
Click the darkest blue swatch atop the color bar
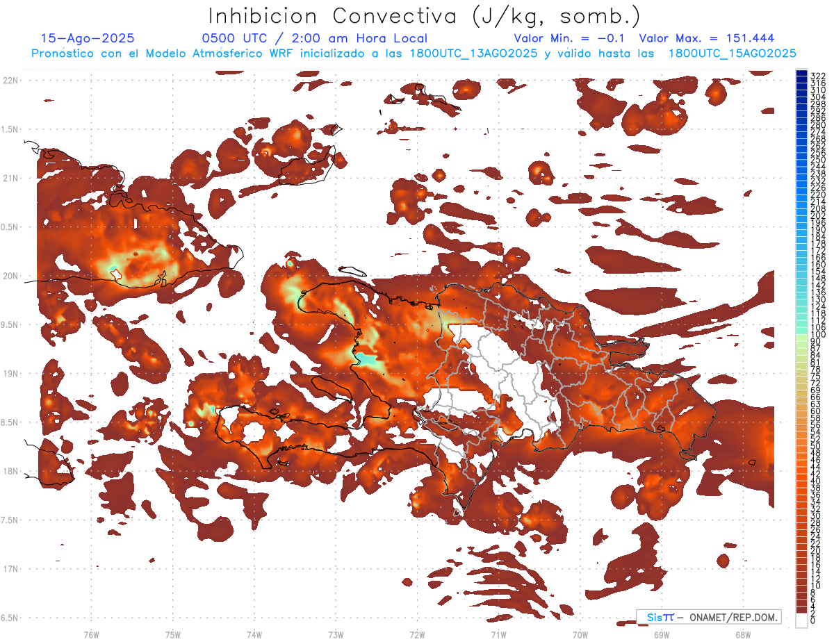[802, 74]
